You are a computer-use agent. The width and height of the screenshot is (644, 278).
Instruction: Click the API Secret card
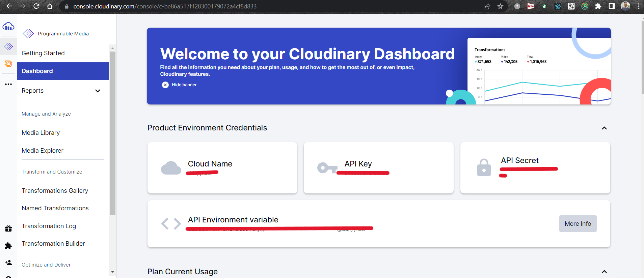point(535,168)
